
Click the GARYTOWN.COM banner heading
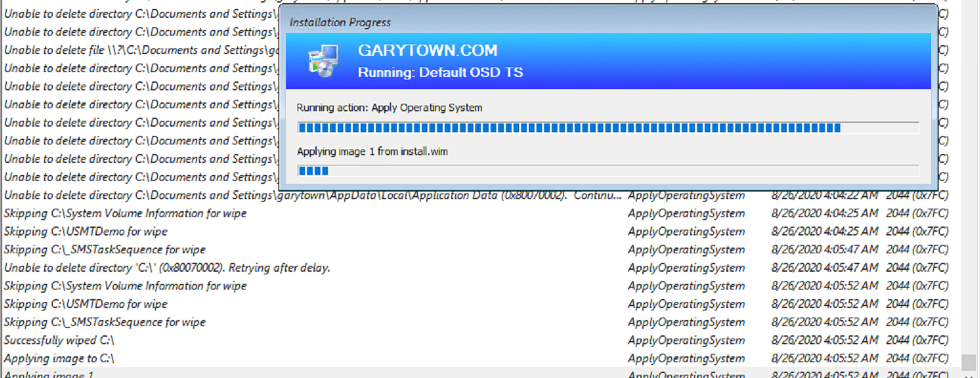(x=428, y=51)
